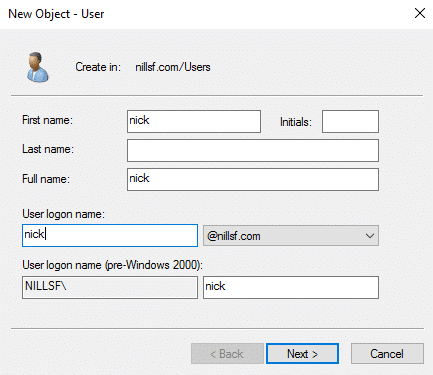This screenshot has width=433, height=375.
Task: Click the Full name text box
Action: (x=253, y=179)
